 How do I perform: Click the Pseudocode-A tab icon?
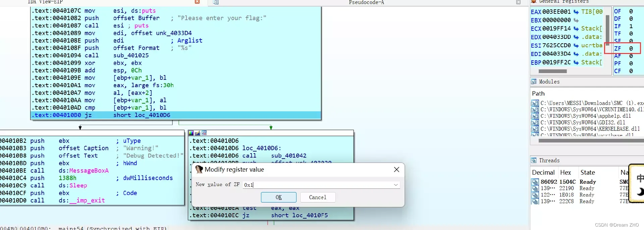click(x=216, y=2)
